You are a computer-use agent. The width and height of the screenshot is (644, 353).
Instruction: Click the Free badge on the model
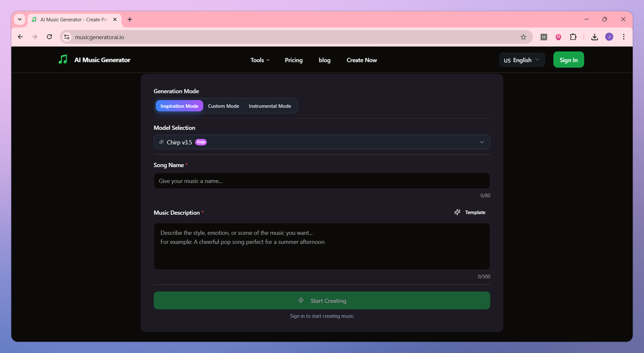tap(201, 142)
